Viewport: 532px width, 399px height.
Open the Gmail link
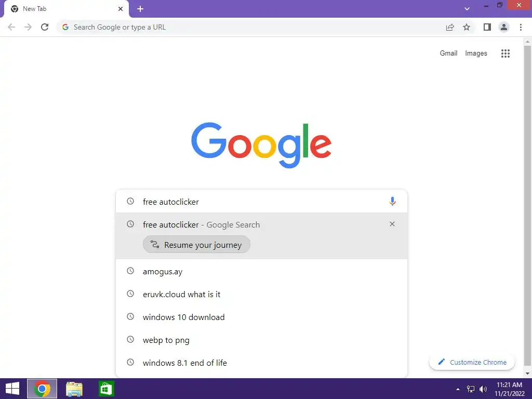click(x=448, y=54)
